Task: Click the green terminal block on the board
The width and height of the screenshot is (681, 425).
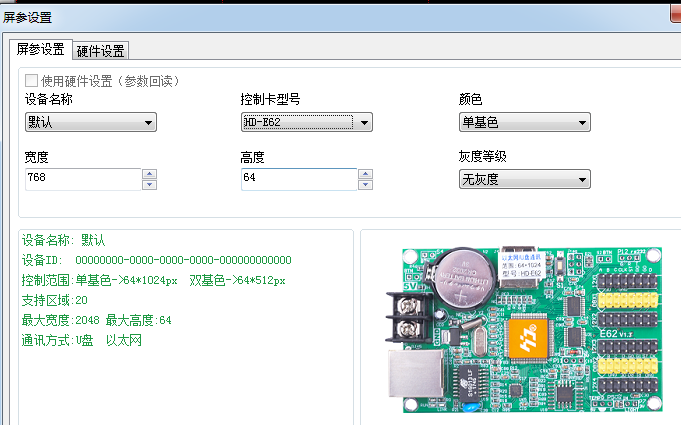Action: (x=407, y=322)
